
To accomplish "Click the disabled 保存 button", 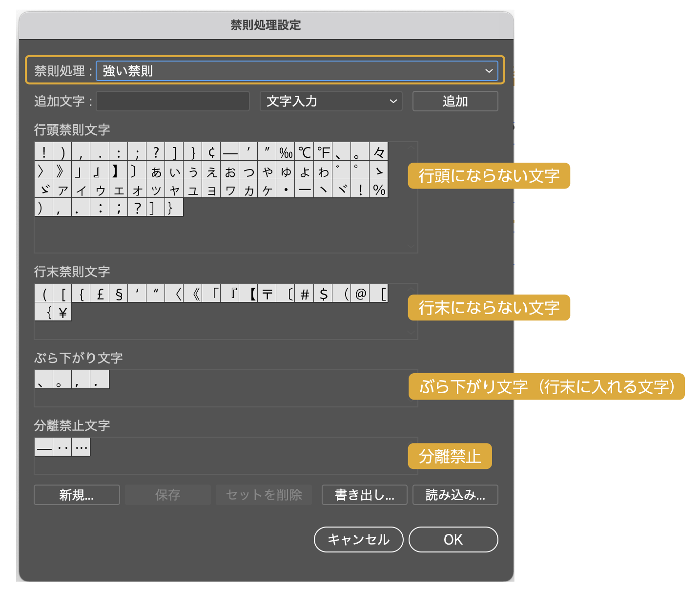I will [x=168, y=495].
